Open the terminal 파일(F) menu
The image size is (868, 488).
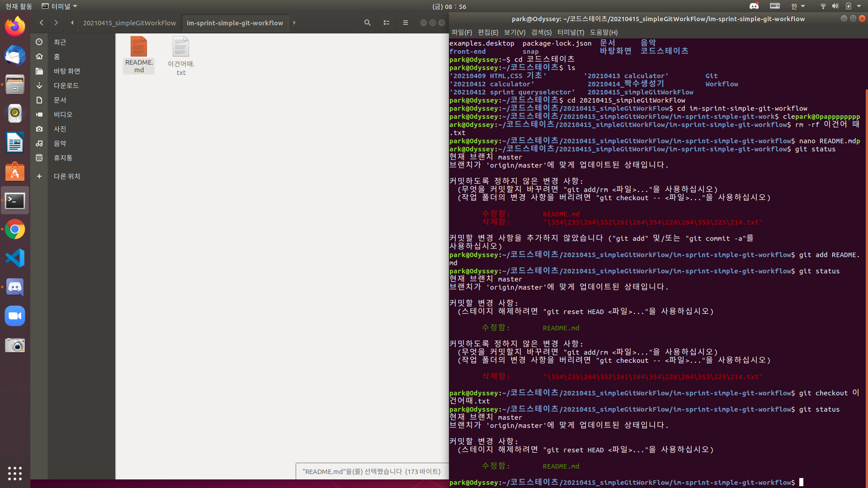(x=462, y=33)
